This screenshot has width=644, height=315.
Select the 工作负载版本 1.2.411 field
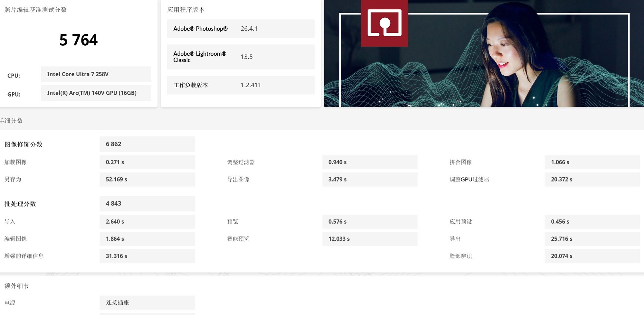(x=240, y=85)
